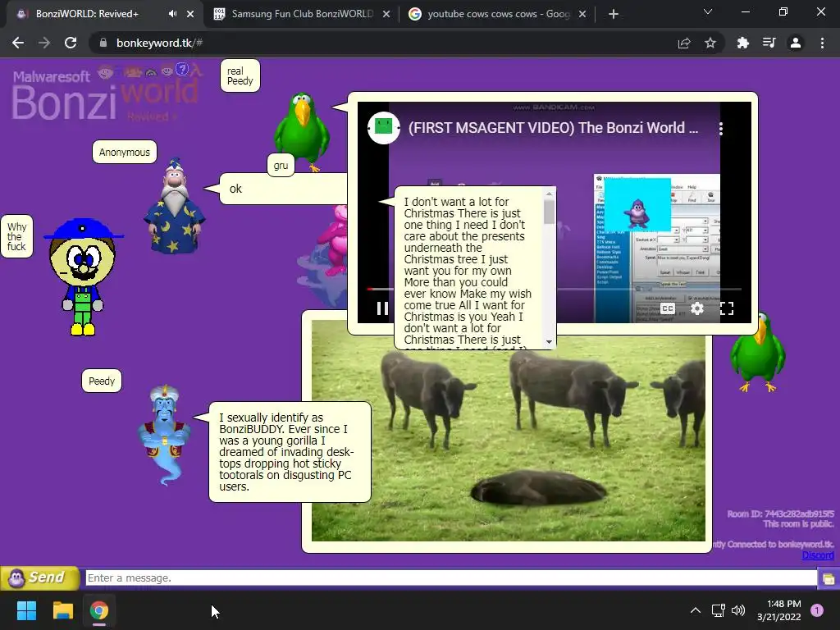Click the 'real Peedy' name tag

point(240,76)
